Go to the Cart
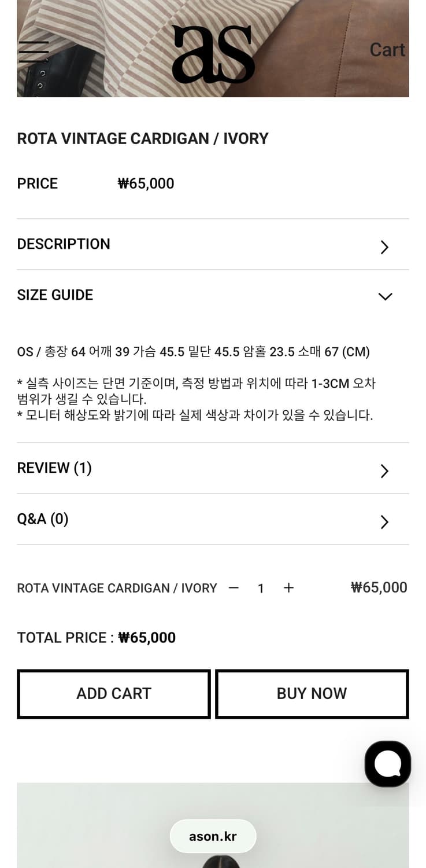Viewport: 426px width, 868px height. pos(387,50)
